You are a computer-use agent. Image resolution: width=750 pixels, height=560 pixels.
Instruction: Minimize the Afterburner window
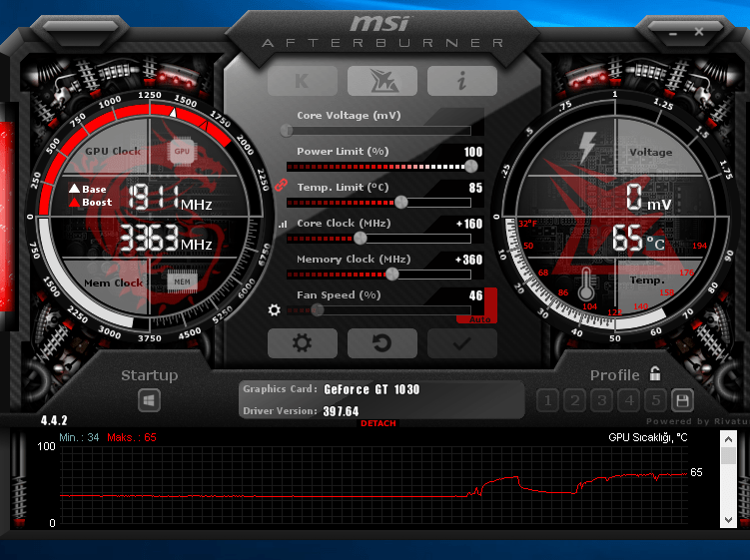673,34
